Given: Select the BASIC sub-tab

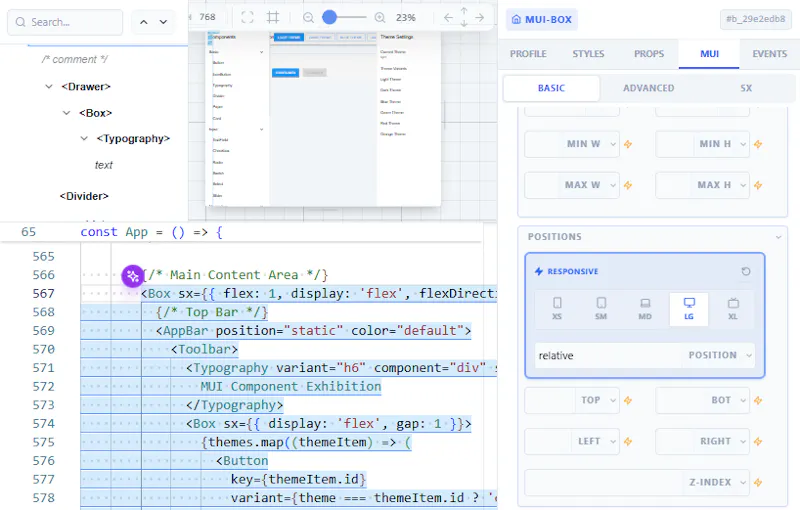Looking at the screenshot, I should [552, 88].
